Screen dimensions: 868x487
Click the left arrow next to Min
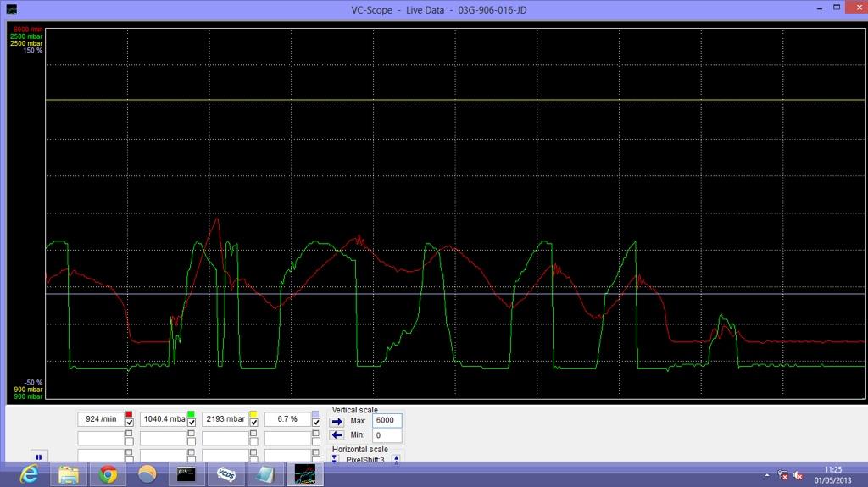(x=337, y=435)
